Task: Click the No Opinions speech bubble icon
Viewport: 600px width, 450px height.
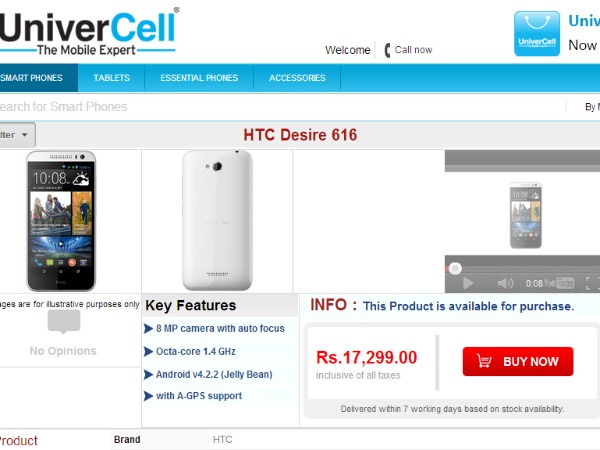Action: 64,321
